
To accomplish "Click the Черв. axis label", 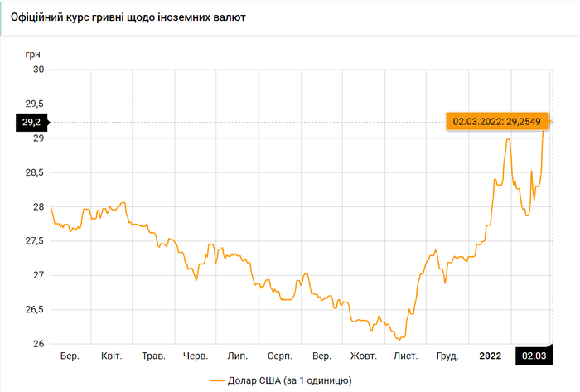I will [x=195, y=356].
